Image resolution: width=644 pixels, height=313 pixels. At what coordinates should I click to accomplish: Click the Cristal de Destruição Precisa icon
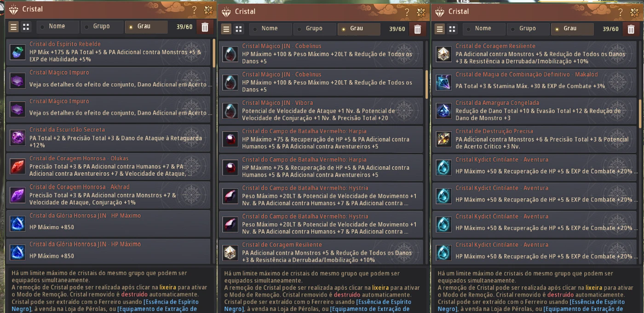443,139
